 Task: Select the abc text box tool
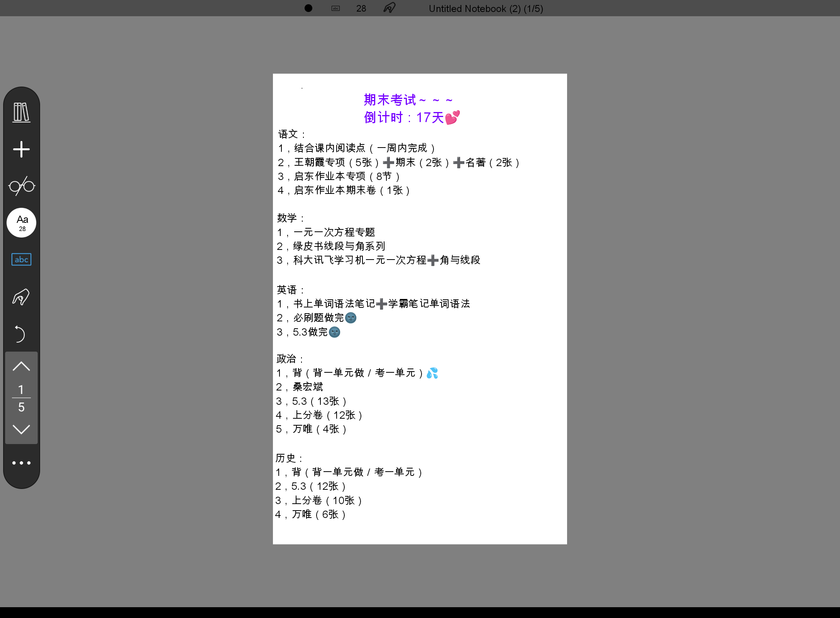tap(22, 260)
